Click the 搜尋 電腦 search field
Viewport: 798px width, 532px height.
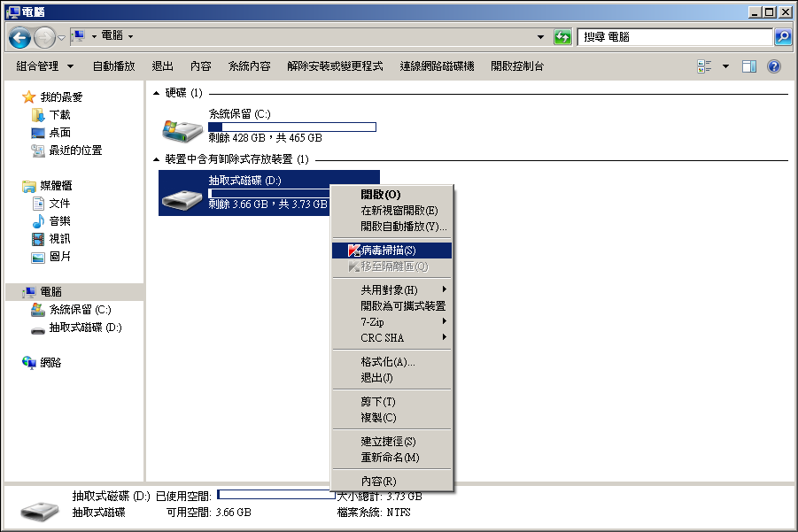click(673, 37)
